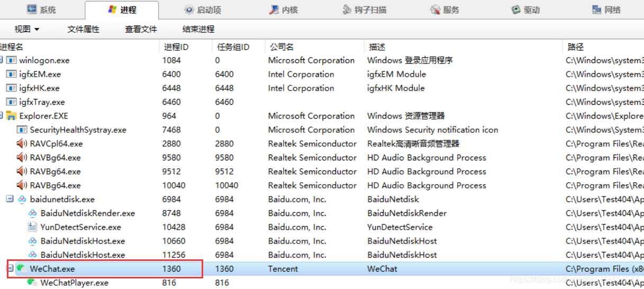Click the igfxTray.exe process icon
This screenshot has height=289, width=644.
click(x=12, y=102)
